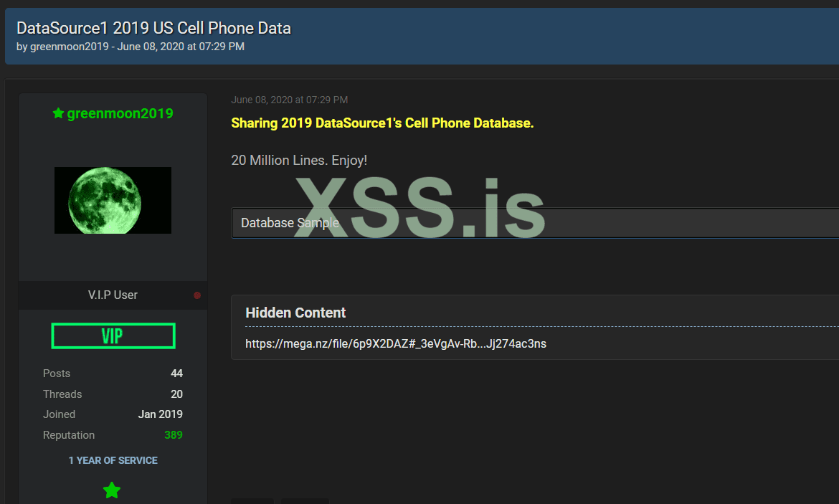Click the thread title DataSource1 2019 US Cell Phone Data
Image resolution: width=839 pixels, height=504 pixels.
(x=153, y=28)
